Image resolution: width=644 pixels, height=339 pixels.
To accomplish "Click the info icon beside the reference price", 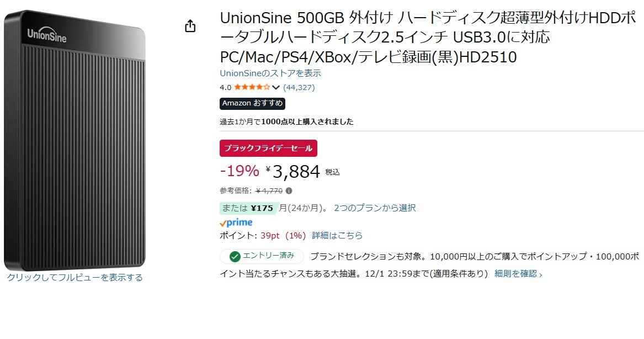I will click(289, 190).
